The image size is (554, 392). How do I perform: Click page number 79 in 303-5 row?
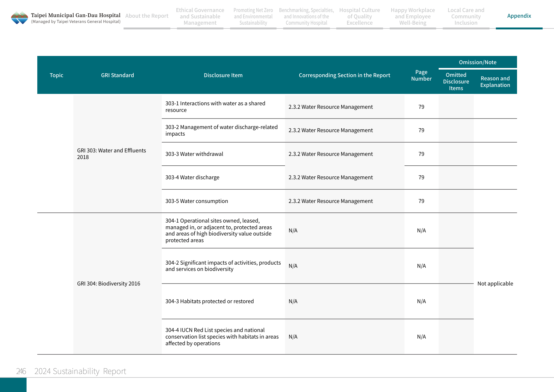pos(421,201)
